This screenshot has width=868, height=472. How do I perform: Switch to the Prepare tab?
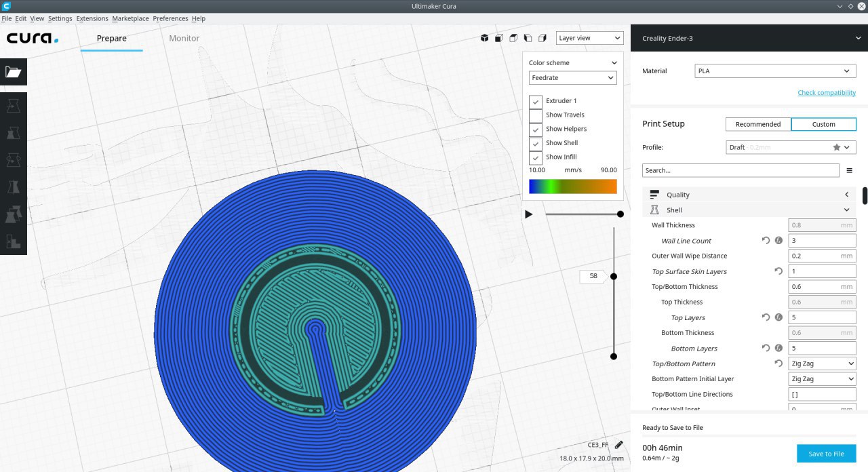111,39
